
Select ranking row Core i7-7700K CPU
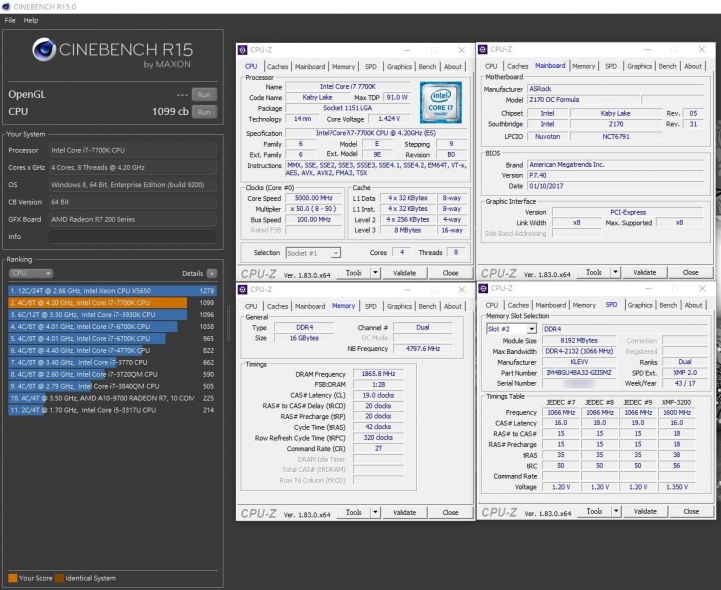pos(112,303)
